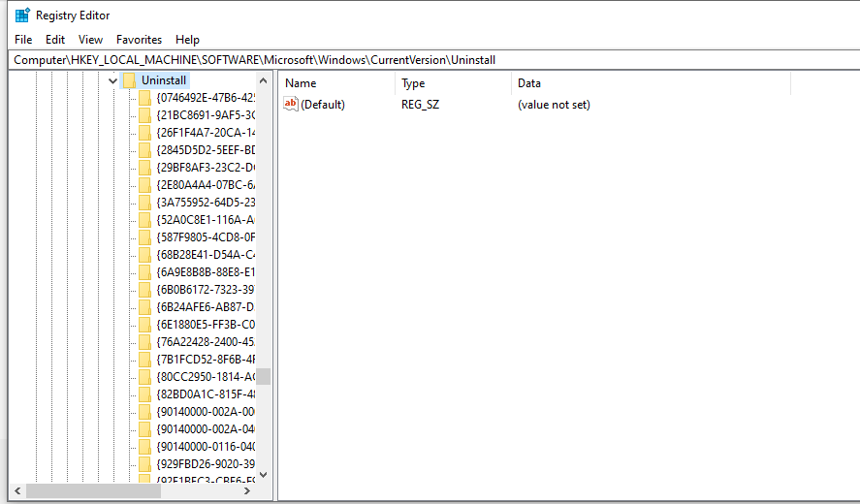This screenshot has width=860, height=504.
Task: Select the {587F9805-4CD8 key label
Action: [206, 237]
